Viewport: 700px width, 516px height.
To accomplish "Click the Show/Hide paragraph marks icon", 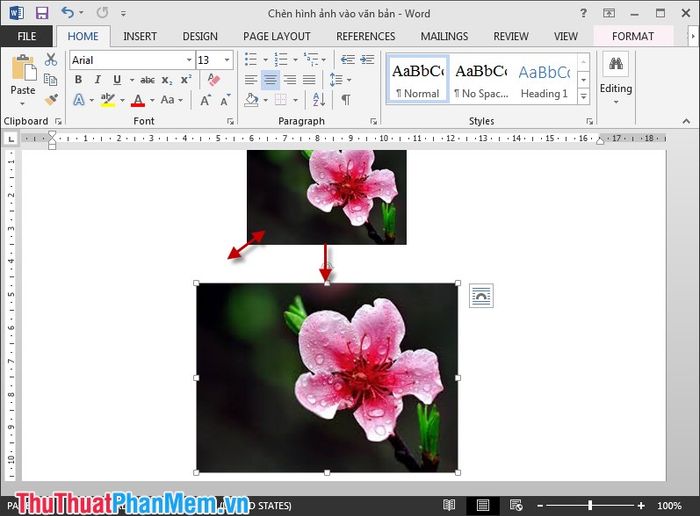I will click(345, 100).
